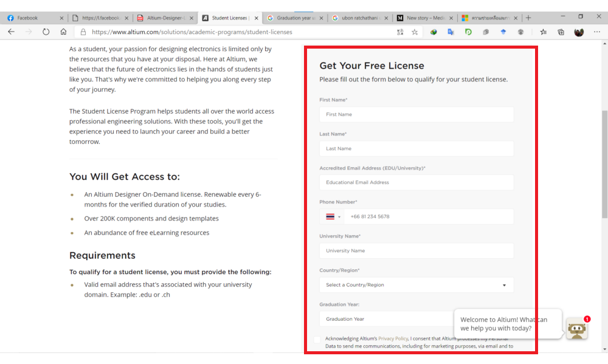Viewport: 608px width, 364px height.
Task: Click the First Name input field
Action: (416, 114)
